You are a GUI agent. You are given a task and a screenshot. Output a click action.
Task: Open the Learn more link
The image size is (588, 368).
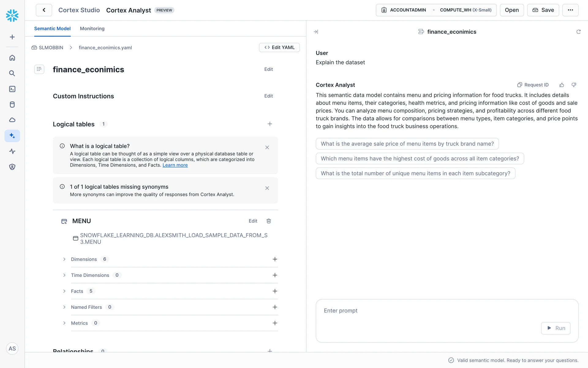pyautogui.click(x=175, y=165)
